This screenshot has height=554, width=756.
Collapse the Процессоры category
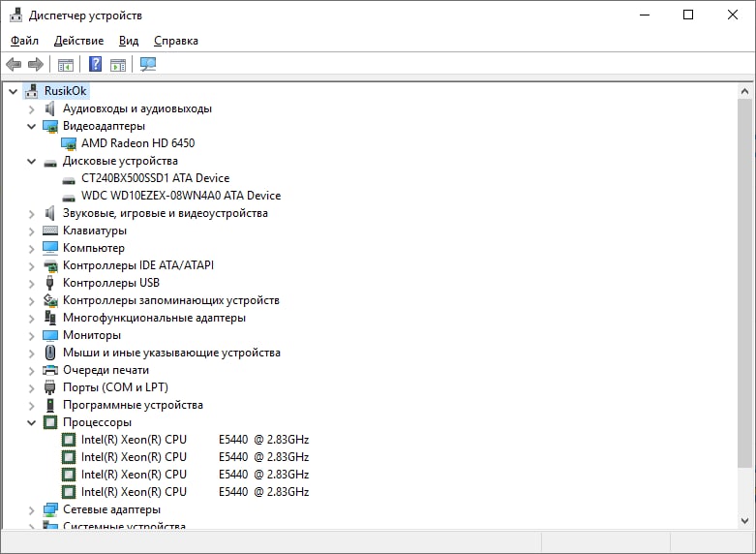tap(31, 422)
